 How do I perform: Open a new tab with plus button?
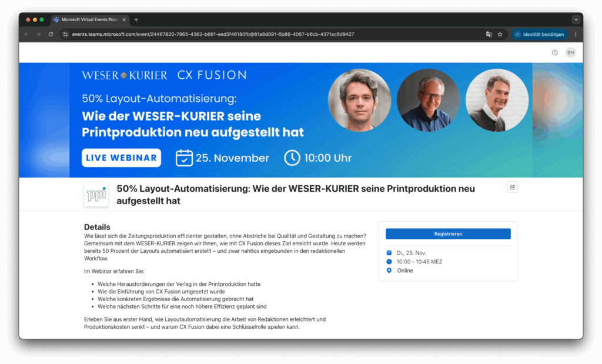point(136,19)
